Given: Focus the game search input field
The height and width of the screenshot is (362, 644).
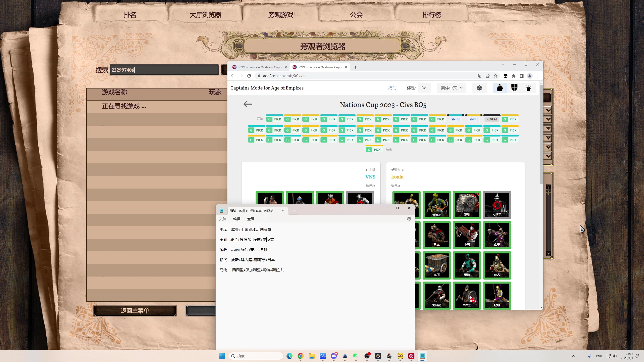Looking at the screenshot, I should click(164, 70).
